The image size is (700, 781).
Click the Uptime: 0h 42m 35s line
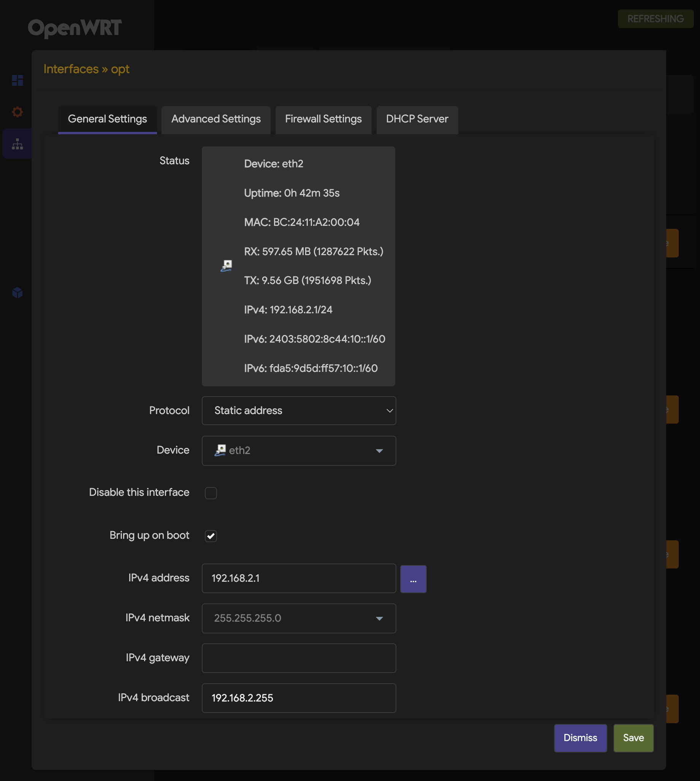click(x=292, y=193)
